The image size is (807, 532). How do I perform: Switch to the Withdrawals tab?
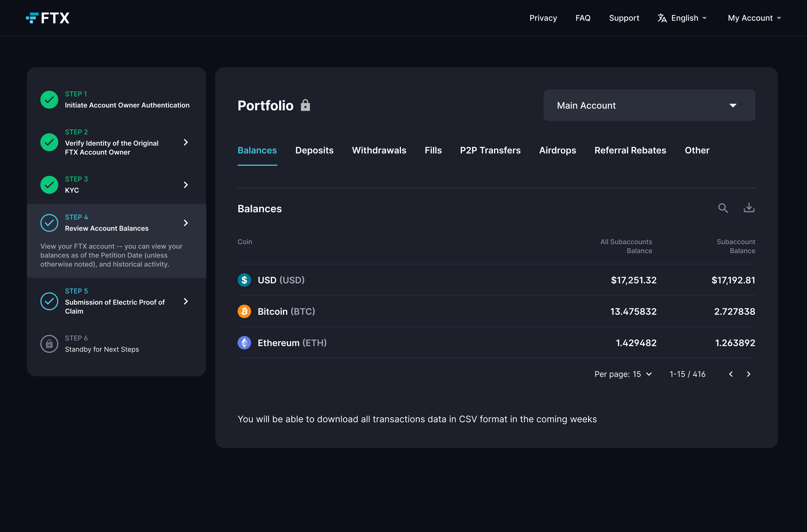click(379, 150)
